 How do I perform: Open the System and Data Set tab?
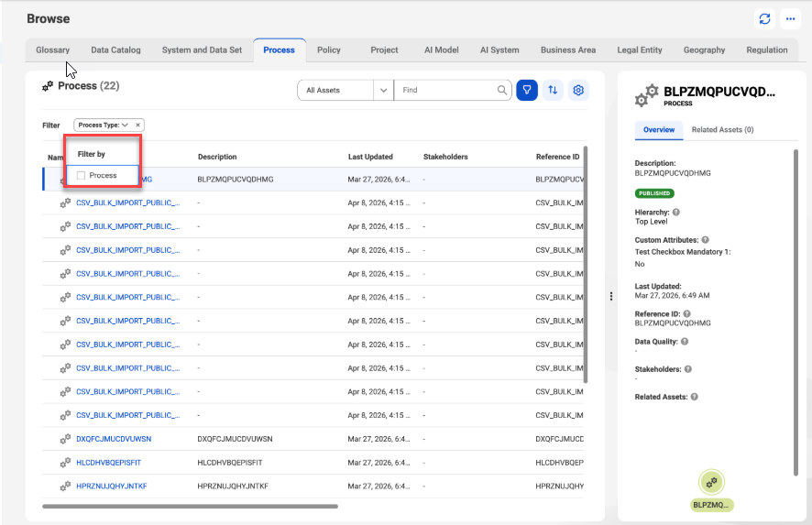[x=202, y=50]
